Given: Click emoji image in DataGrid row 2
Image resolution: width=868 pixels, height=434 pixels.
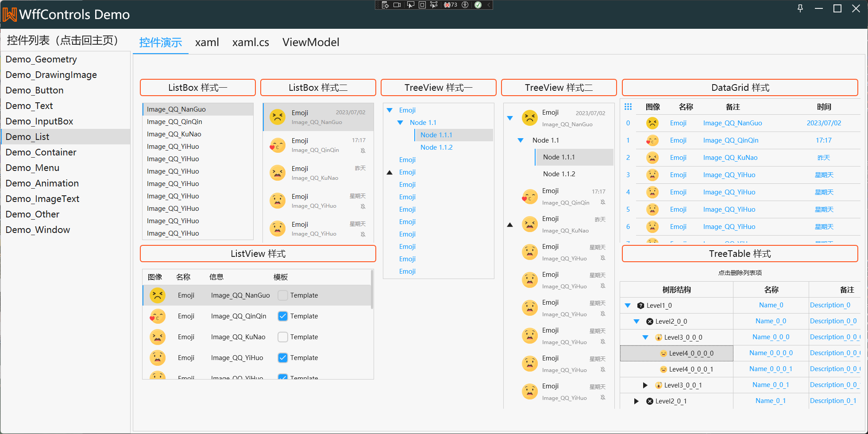Looking at the screenshot, I should (652, 158).
